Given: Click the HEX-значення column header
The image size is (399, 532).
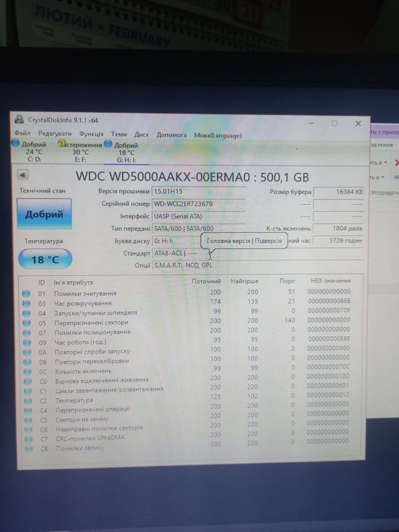Looking at the screenshot, I should tap(331, 281).
